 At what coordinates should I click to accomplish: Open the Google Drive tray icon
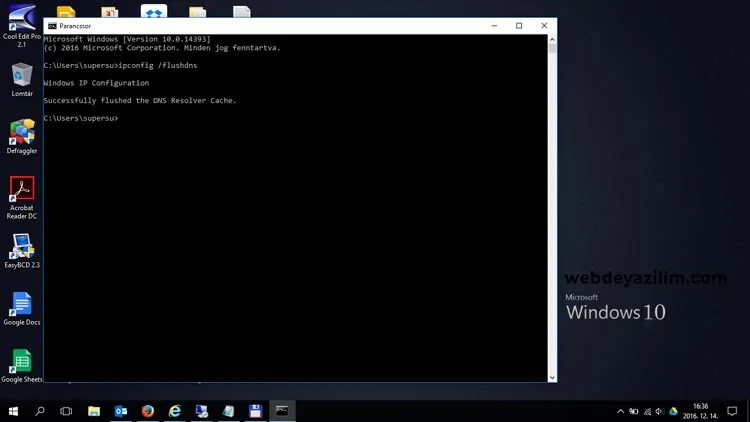(x=673, y=411)
